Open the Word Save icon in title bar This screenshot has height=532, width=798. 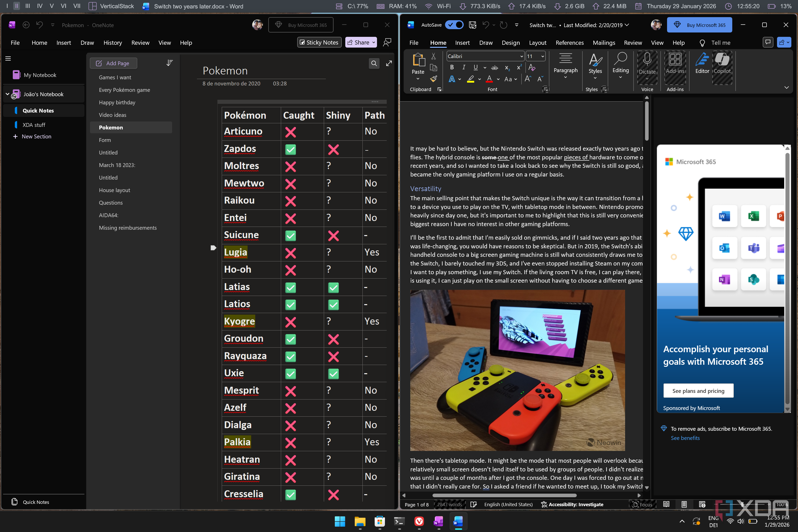pos(472,25)
